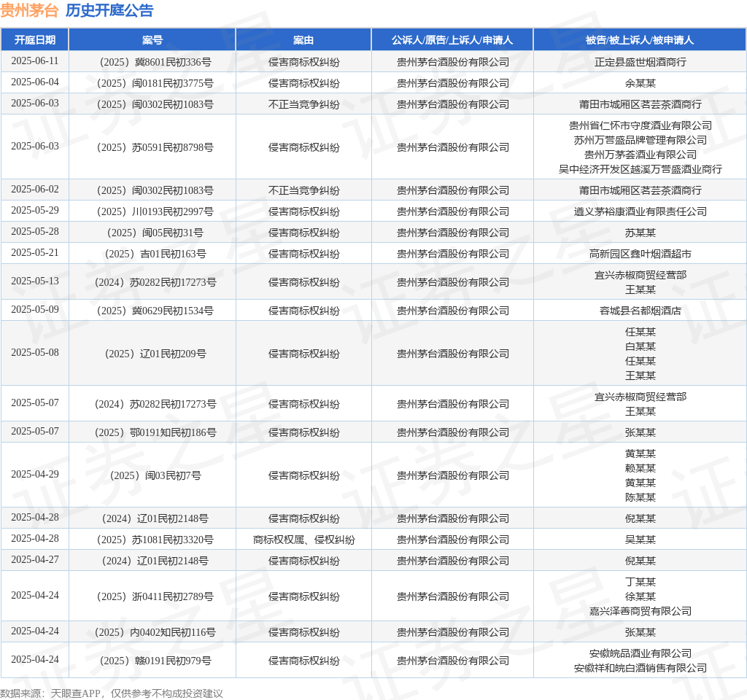Select case number (2025)吉01民初163号
Viewport: 747px width, 700px height.
(155, 254)
